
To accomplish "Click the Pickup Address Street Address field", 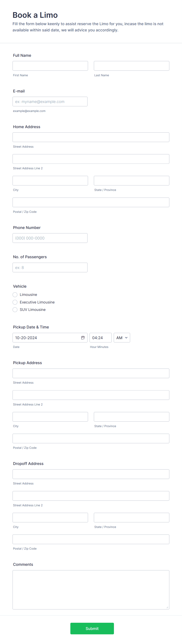I will click(x=91, y=373).
